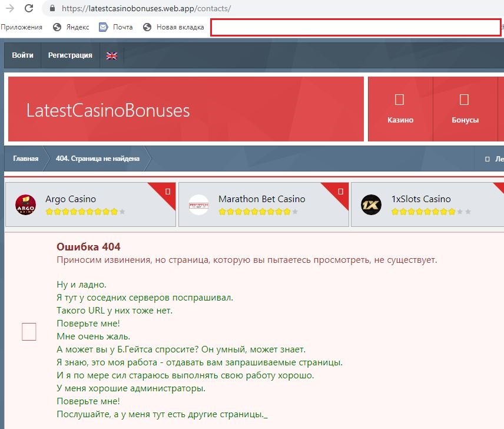Screen dimensions: 504x429
Task: Click the Marathon Bet Casino red corner badge
Action: tap(341, 191)
